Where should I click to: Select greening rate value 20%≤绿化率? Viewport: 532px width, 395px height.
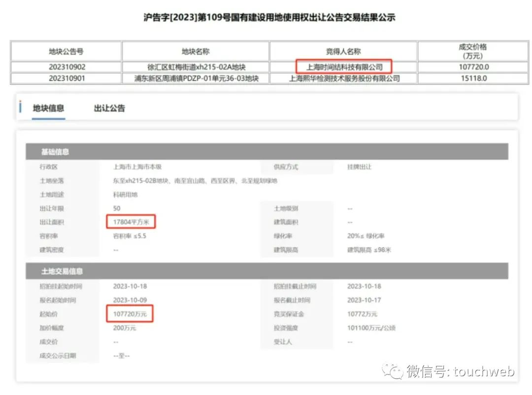(366, 236)
